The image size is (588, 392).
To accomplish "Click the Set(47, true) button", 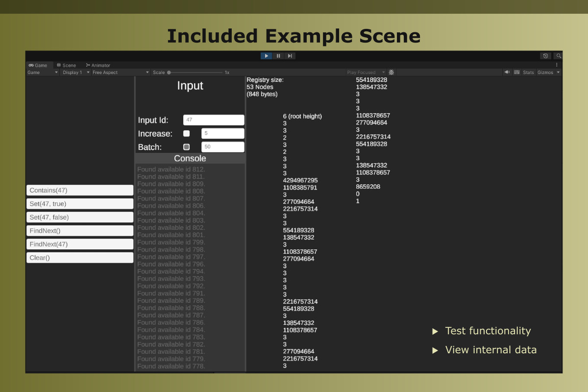I will point(80,204).
